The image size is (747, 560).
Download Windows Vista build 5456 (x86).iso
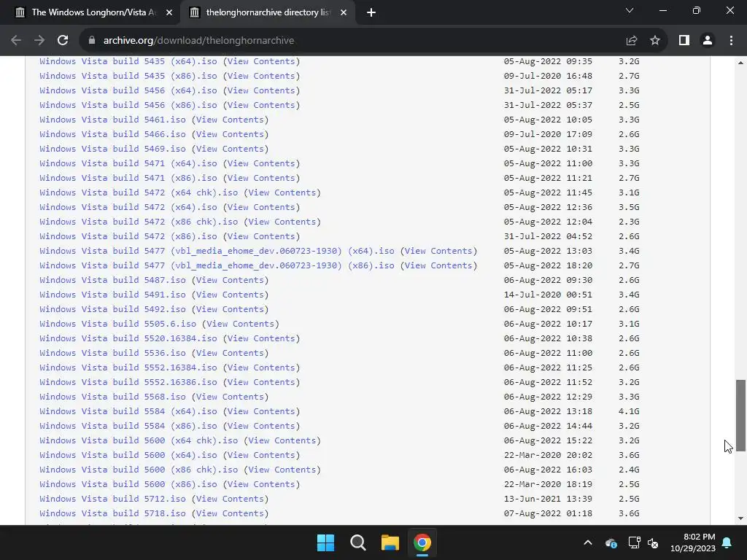coord(128,105)
